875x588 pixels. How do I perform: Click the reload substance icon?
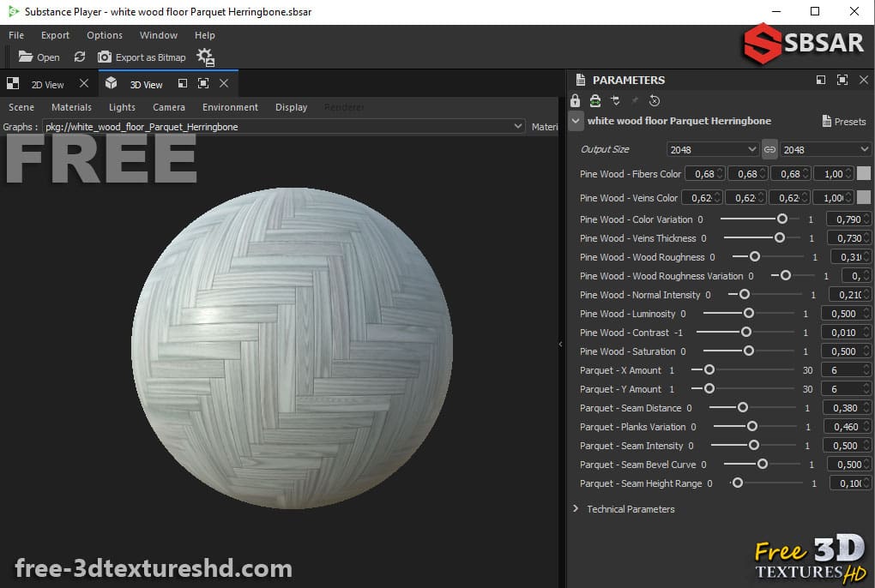point(80,57)
